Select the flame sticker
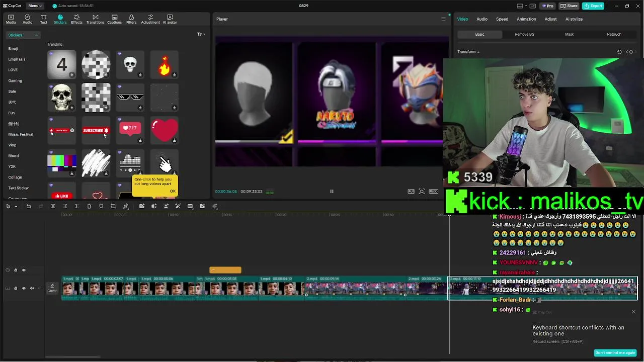 pyautogui.click(x=165, y=64)
